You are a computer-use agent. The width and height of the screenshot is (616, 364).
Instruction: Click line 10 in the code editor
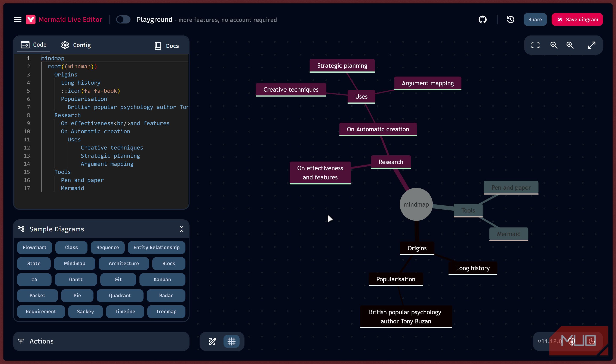pos(96,131)
